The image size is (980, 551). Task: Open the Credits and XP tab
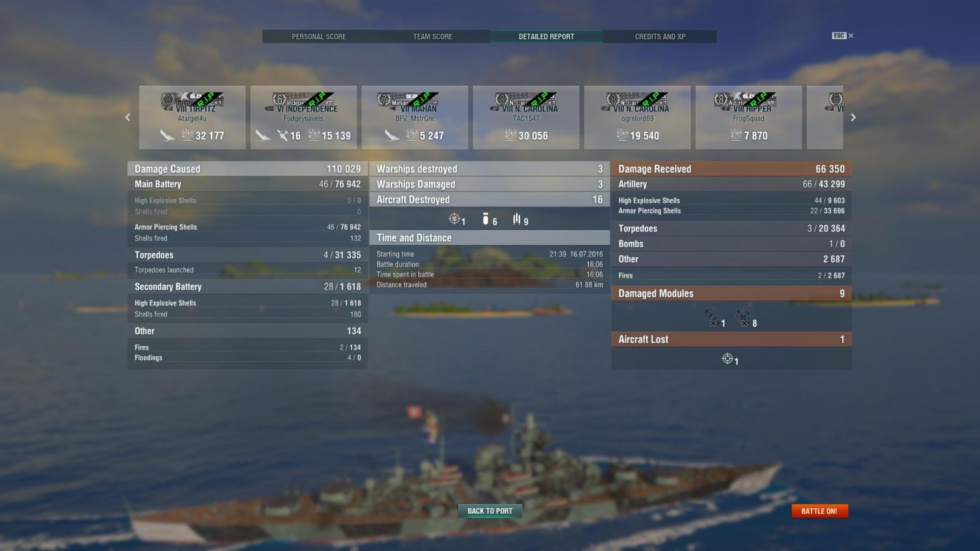click(x=660, y=37)
